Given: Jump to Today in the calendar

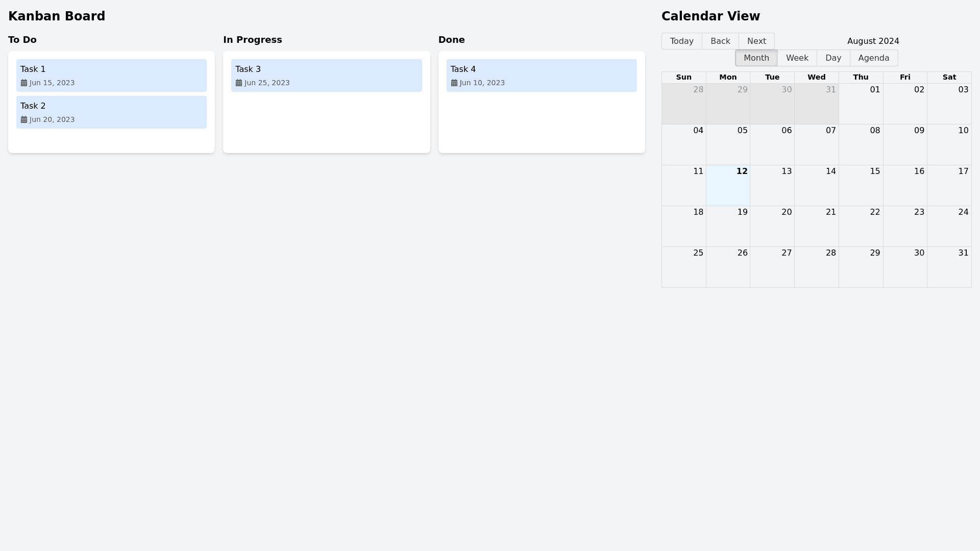Looking at the screenshot, I should [x=681, y=41].
